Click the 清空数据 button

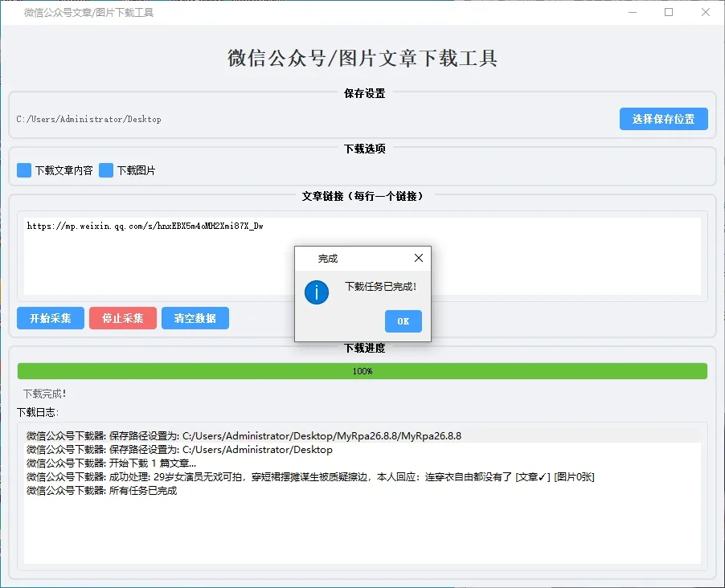[x=195, y=318]
